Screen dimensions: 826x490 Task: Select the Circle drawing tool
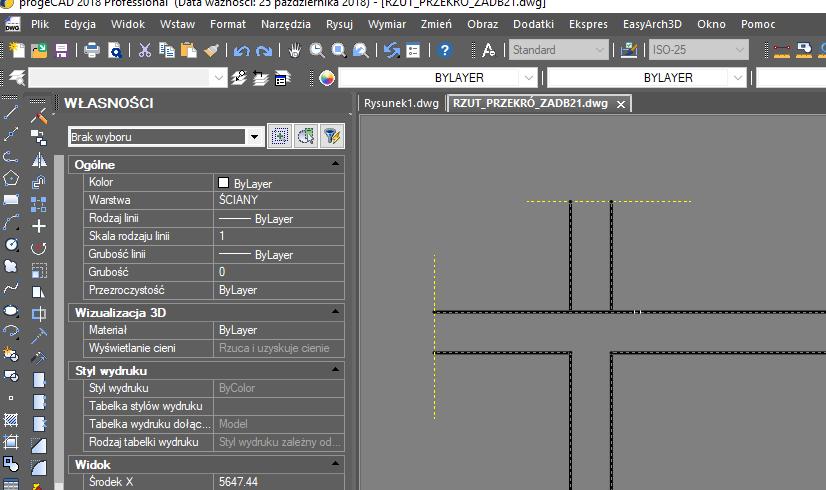[x=11, y=244]
